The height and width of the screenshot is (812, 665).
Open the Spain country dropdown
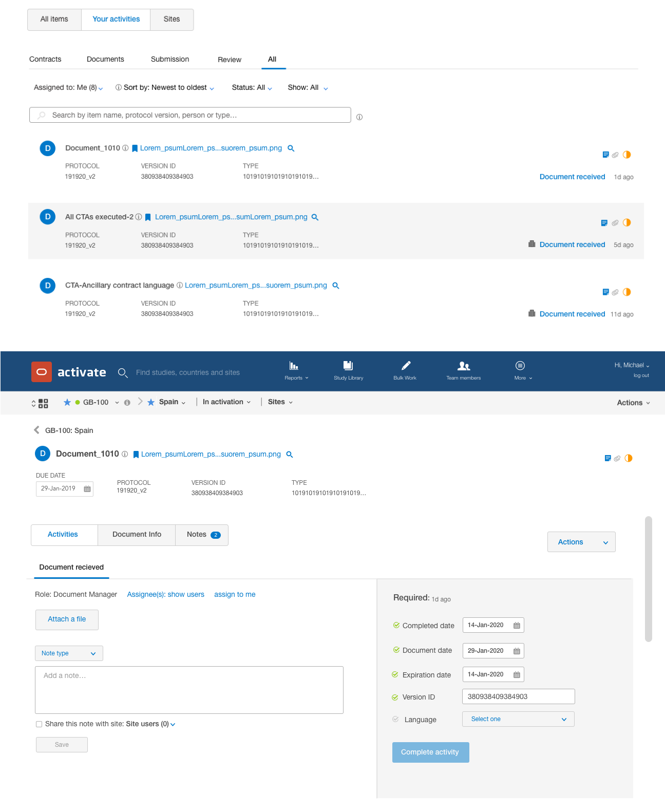[x=172, y=402]
